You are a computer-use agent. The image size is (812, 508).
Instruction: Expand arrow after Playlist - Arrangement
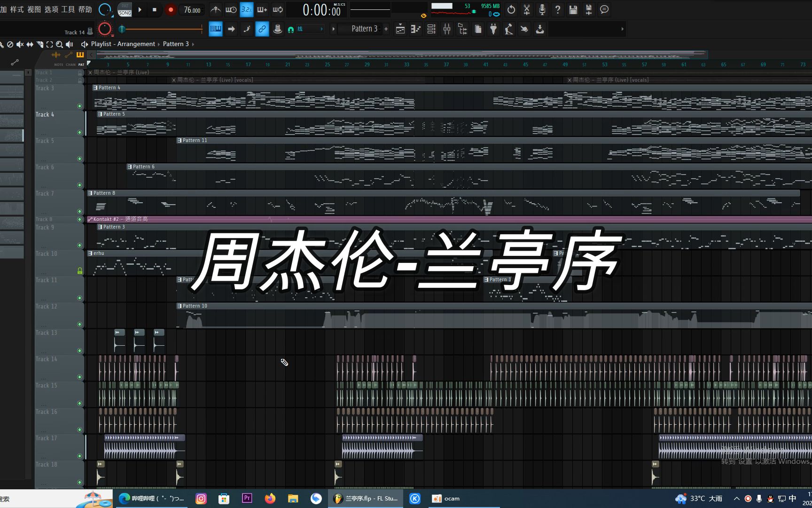158,44
